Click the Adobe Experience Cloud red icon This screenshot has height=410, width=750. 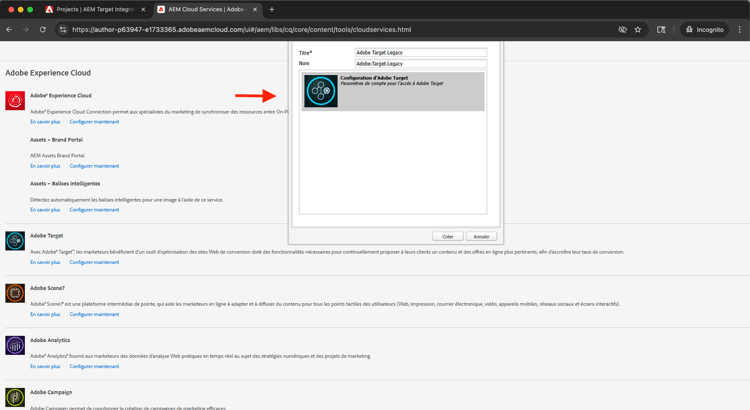pos(15,100)
